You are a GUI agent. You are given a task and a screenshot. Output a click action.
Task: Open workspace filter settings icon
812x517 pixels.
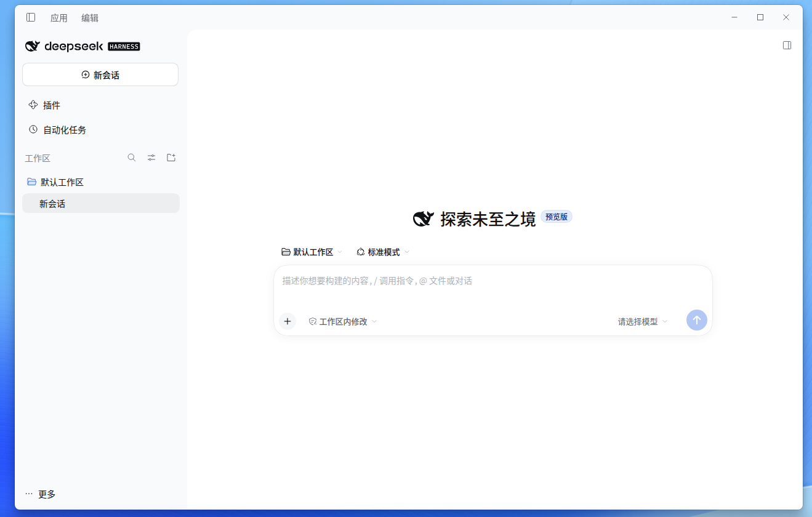coord(151,158)
